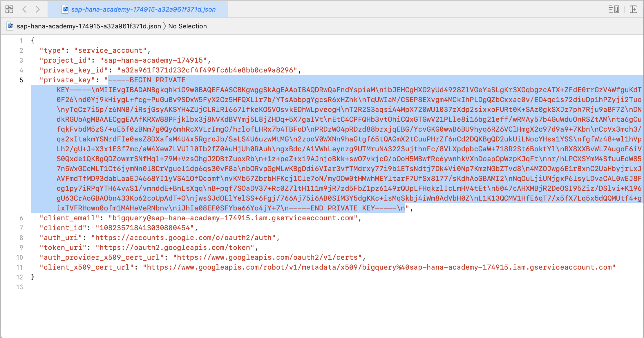Click the robot/v1/metadata/x509 URL value
Image resolution: width=644 pixels, height=338 pixels.
click(379, 267)
